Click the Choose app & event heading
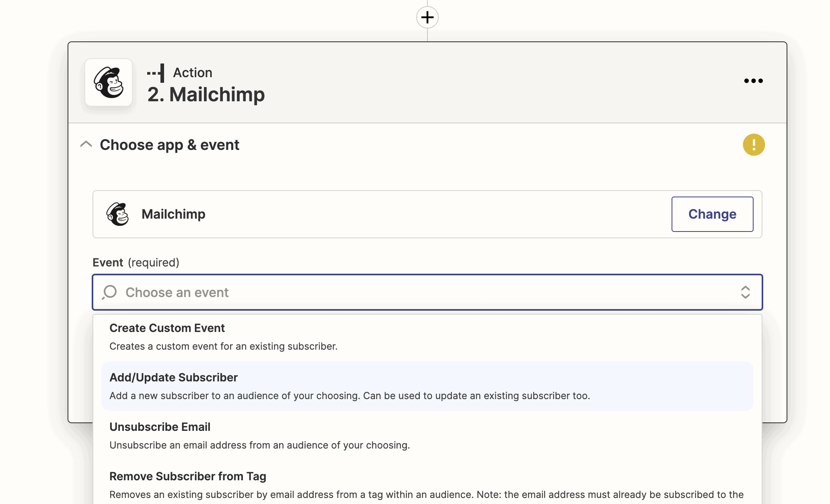This screenshot has height=504, width=830. tap(169, 145)
